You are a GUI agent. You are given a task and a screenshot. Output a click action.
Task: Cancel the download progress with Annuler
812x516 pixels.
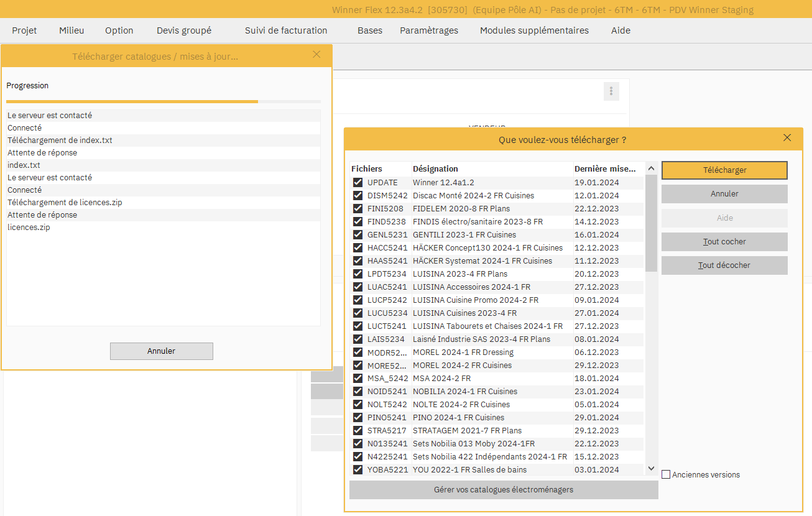161,351
